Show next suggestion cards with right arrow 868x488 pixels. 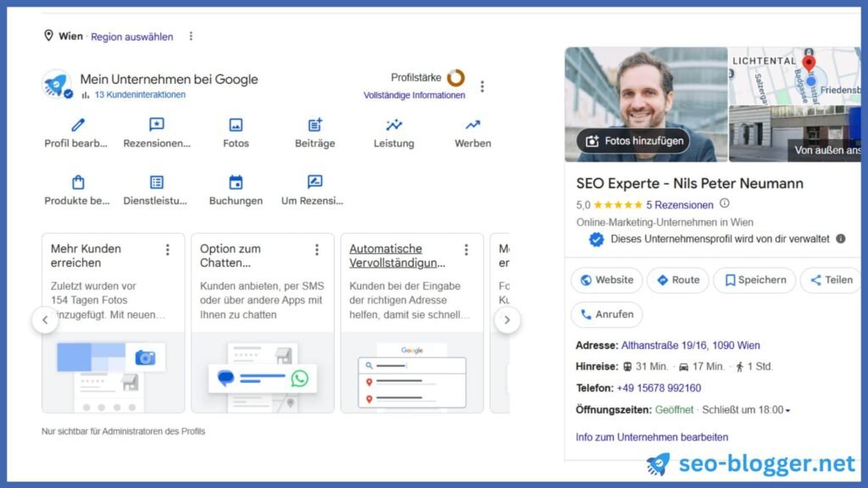(507, 319)
